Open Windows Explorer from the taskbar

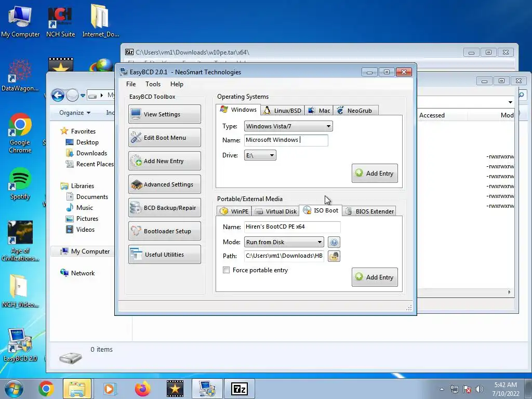tap(77, 389)
